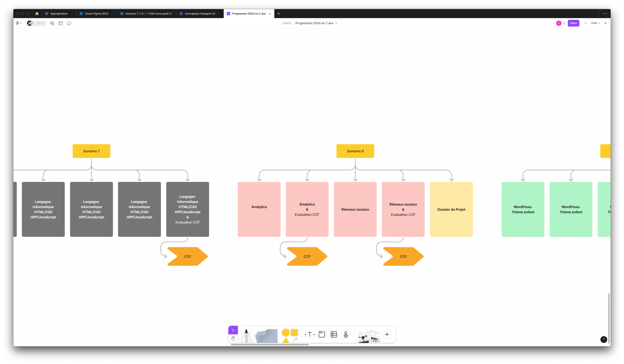Screen dimensions: 624x364
Task: Insert a table from toolbar
Action: point(334,335)
